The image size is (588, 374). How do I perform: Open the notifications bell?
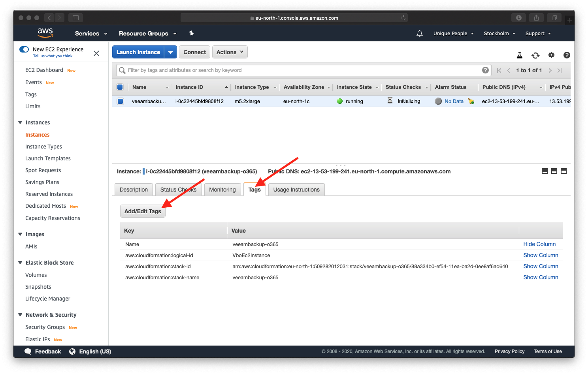(420, 34)
